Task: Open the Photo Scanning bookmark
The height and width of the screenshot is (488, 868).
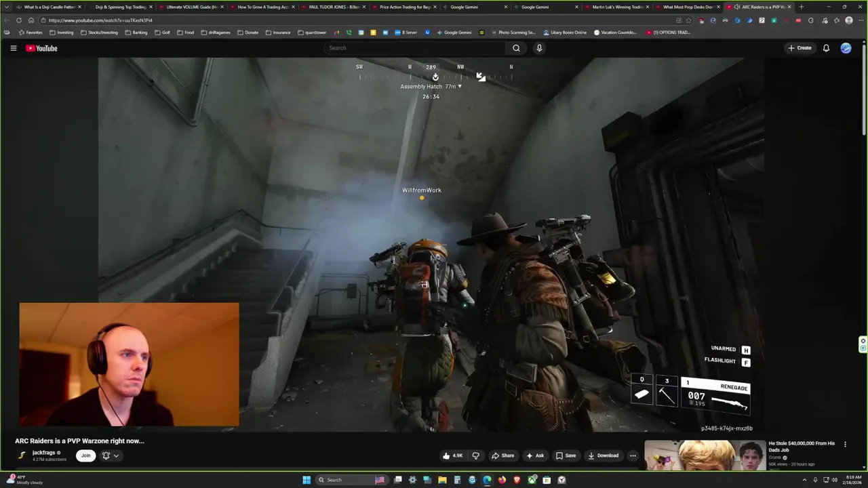Action: 513,33
